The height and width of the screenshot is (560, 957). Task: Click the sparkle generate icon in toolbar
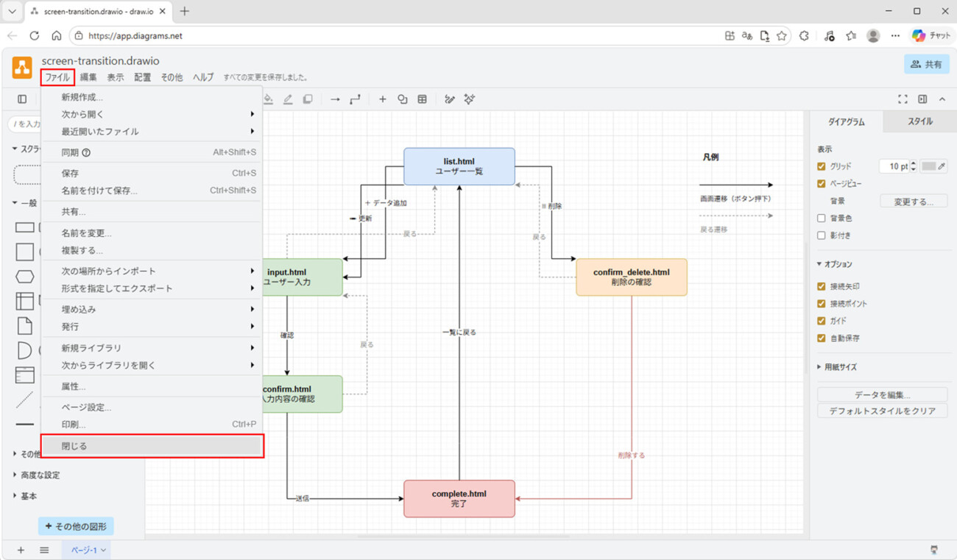(x=469, y=99)
